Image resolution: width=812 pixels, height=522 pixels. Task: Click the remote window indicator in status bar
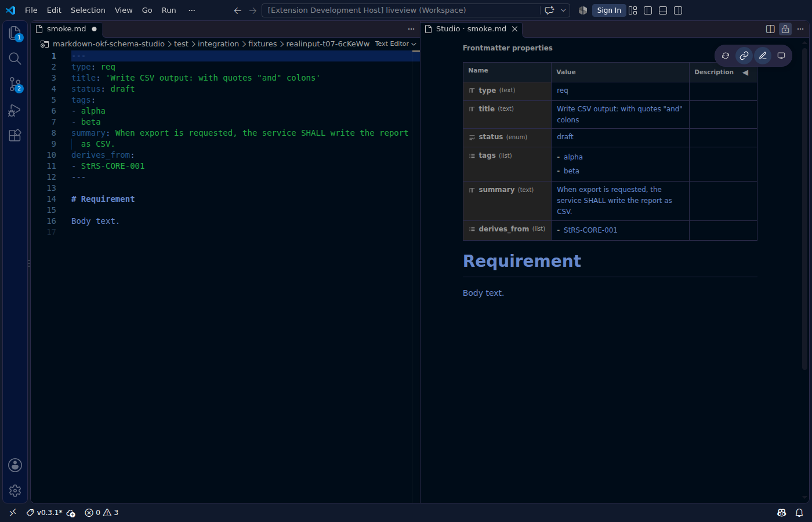tap(13, 513)
